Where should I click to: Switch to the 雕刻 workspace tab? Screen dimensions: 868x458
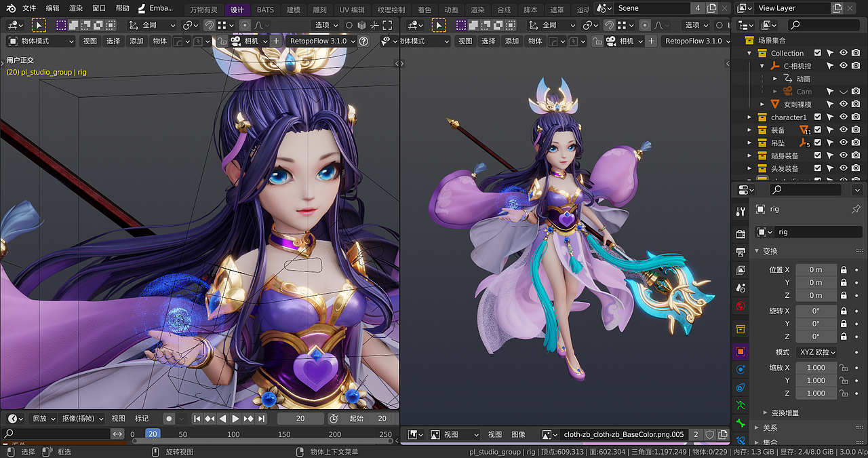coord(319,10)
